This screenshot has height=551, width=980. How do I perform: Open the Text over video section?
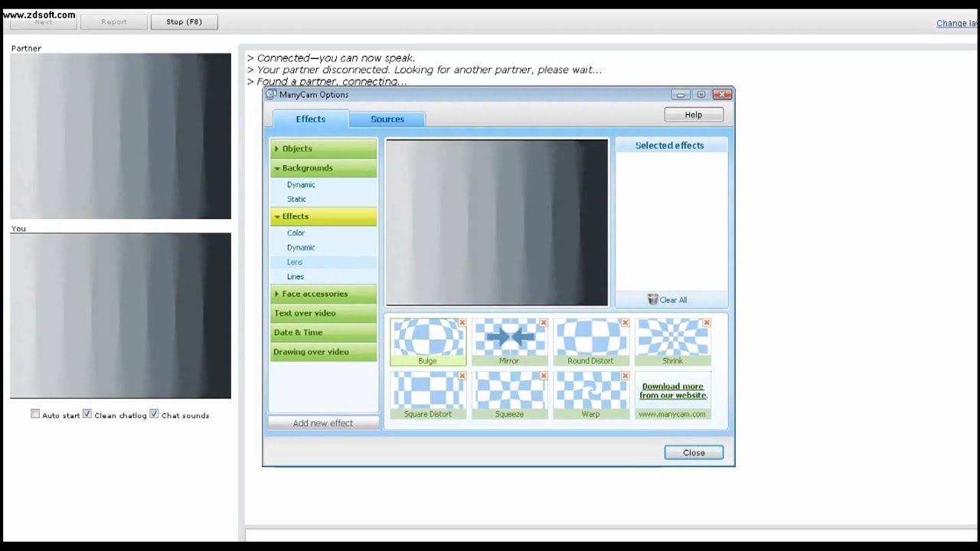coord(323,313)
